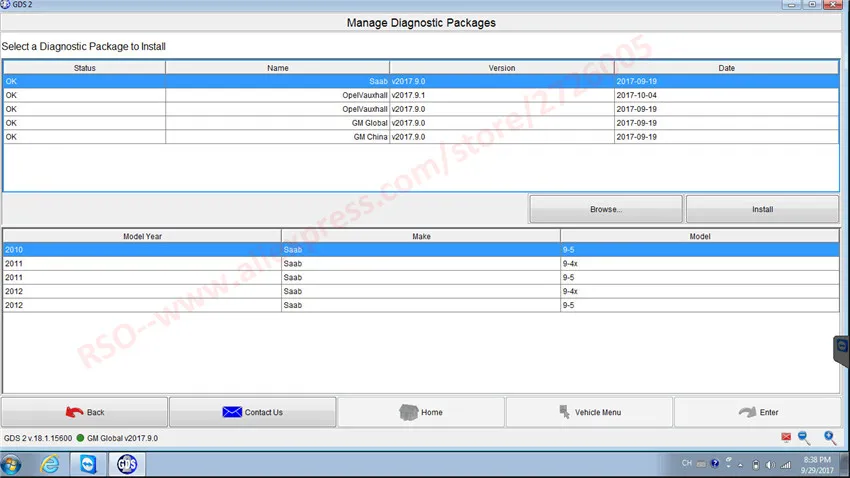
Task: Click the volume speaker tray icon
Action: tap(770, 464)
